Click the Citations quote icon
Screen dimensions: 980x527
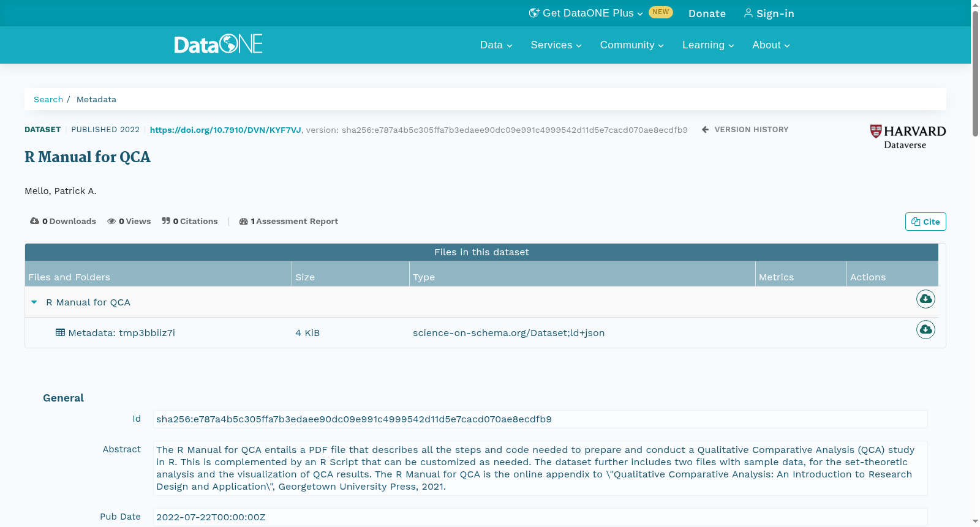point(166,221)
